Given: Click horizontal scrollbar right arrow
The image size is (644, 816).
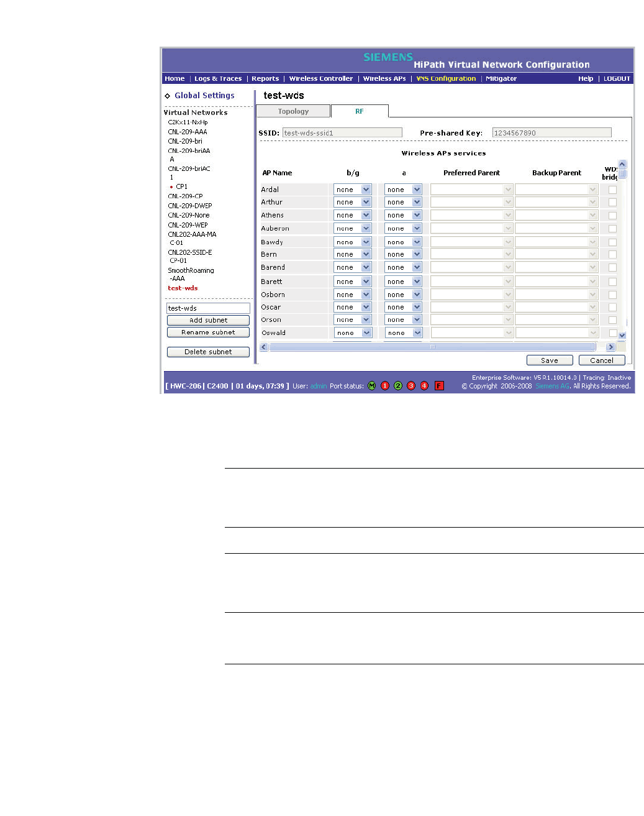Looking at the screenshot, I should pos(610,347).
